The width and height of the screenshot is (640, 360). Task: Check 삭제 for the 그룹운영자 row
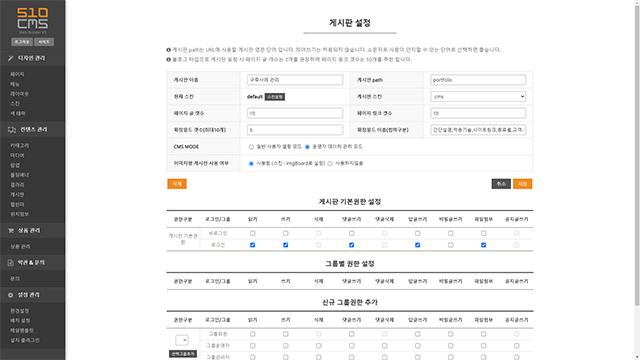319,346
